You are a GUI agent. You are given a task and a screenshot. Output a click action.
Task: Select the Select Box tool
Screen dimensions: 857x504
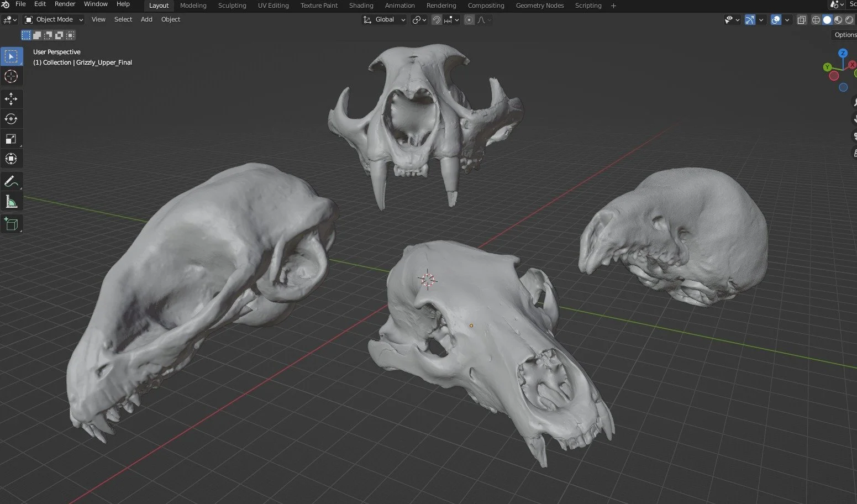tap(11, 56)
